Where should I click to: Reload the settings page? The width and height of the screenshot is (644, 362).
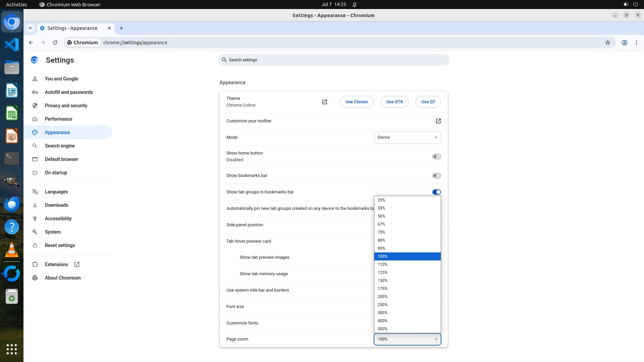(55, 43)
